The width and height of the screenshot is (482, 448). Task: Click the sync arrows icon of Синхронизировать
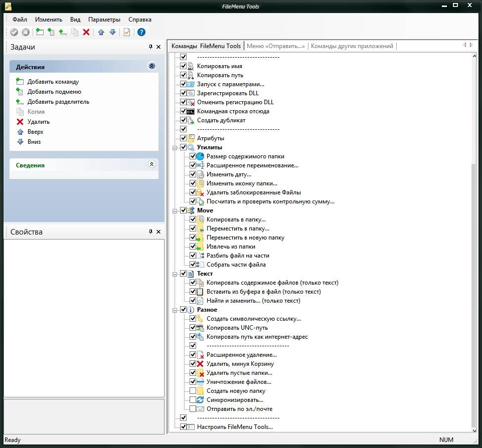pos(200,400)
